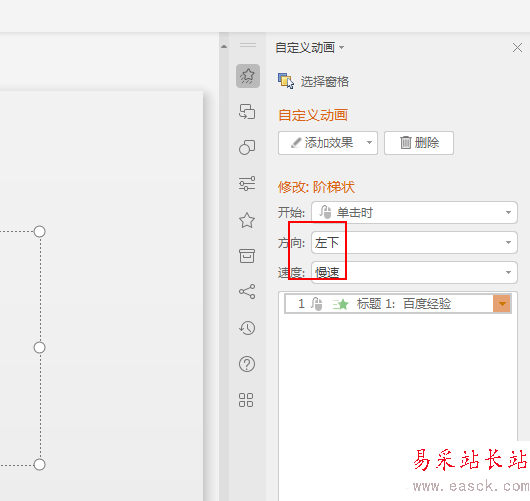The height and width of the screenshot is (501, 530).
Task: Close the custom animation panel
Action: tap(517, 48)
